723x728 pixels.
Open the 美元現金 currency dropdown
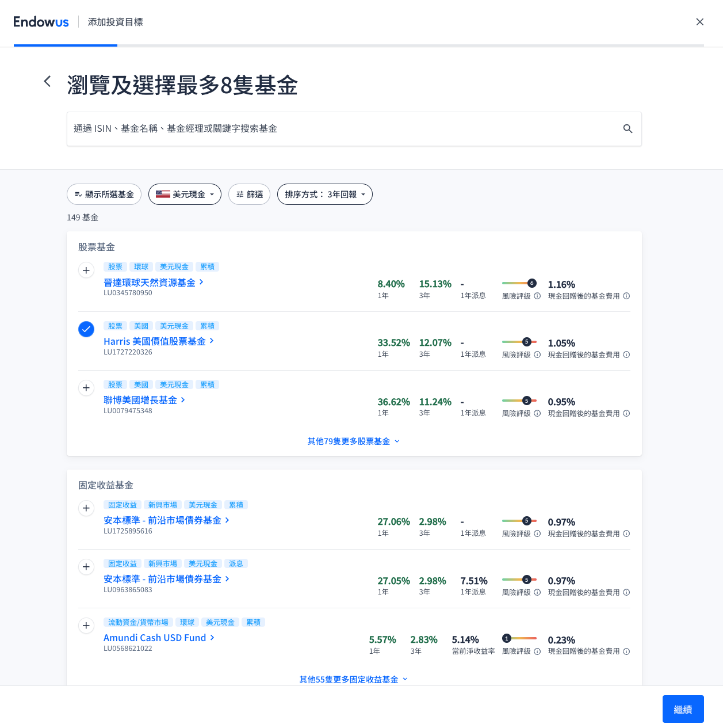point(185,195)
